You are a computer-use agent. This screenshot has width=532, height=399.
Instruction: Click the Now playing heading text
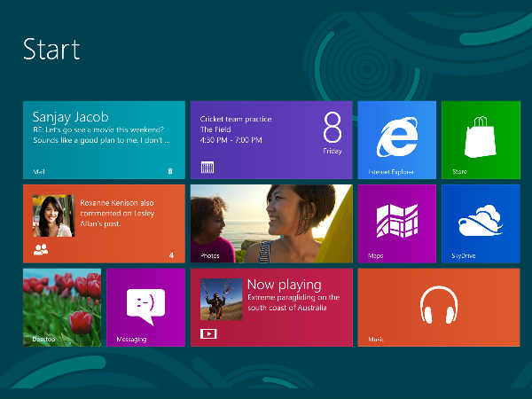click(284, 285)
